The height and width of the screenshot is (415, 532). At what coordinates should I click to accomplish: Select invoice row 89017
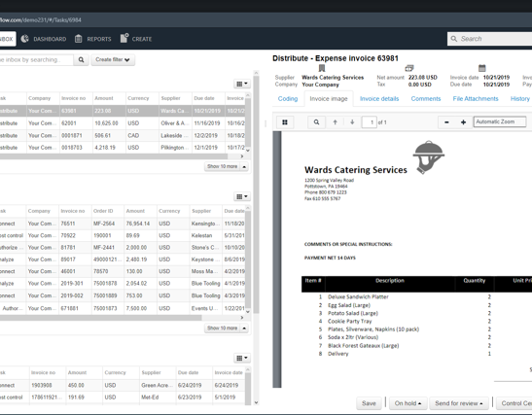point(123,259)
